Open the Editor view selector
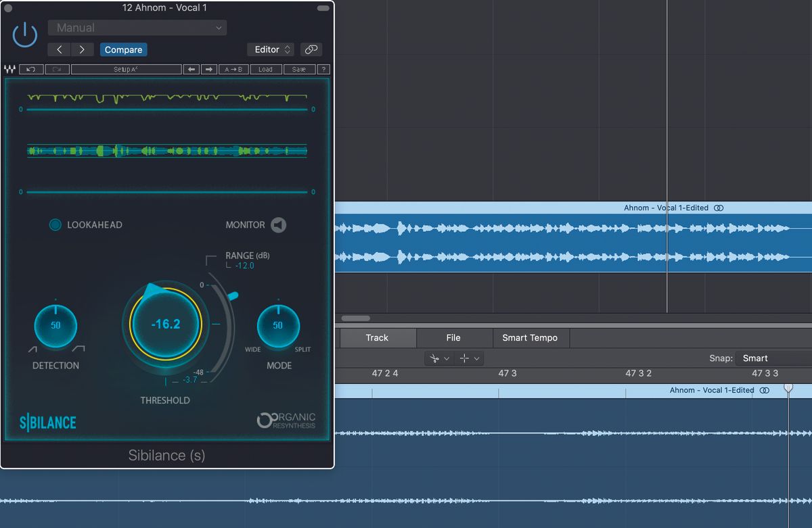 click(270, 49)
